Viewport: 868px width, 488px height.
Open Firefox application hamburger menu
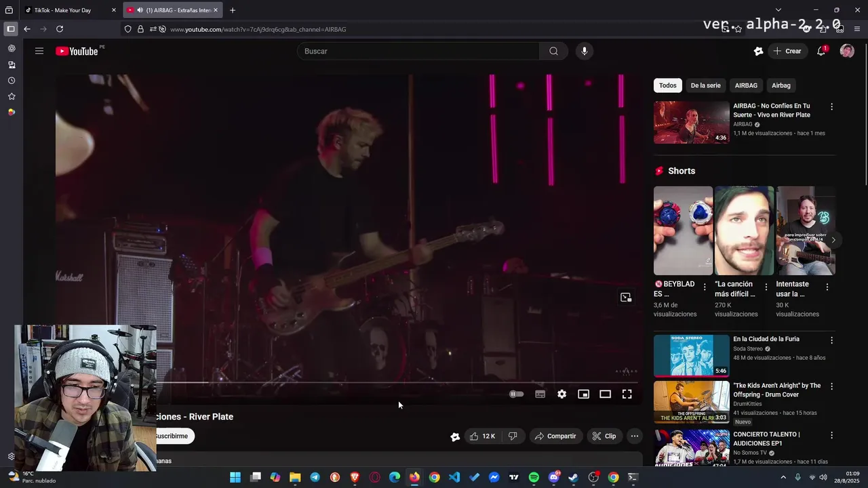tap(857, 29)
